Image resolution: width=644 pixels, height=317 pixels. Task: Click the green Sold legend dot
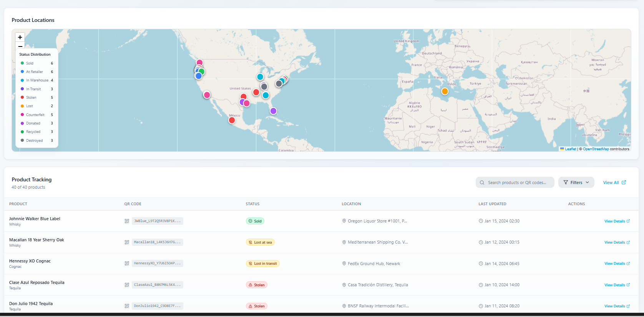pyautogui.click(x=22, y=63)
